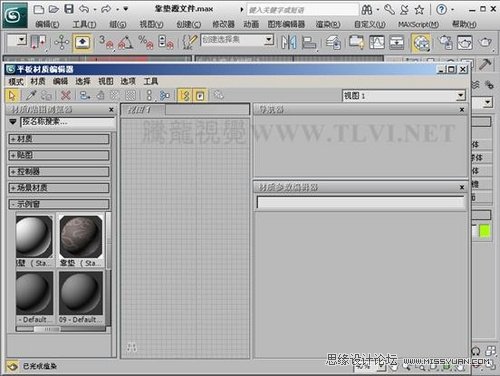
Task: Click the help question mark icon
Action: [x=441, y=9]
